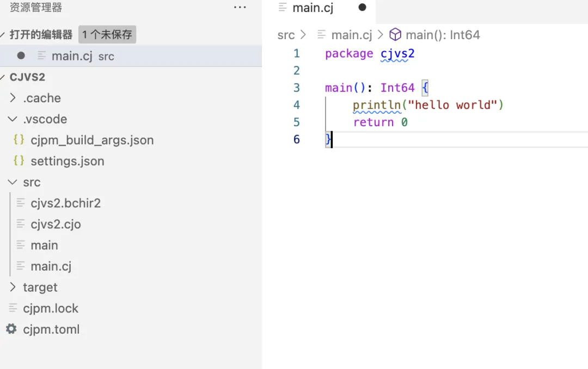
Task: Click file icon next to cjvs2.bchir2
Action: 21,203
